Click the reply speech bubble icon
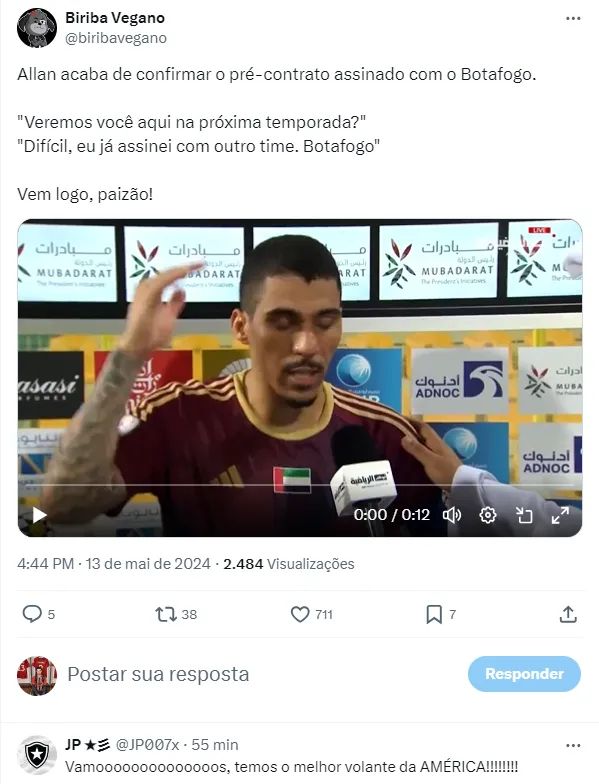 [x=32, y=614]
